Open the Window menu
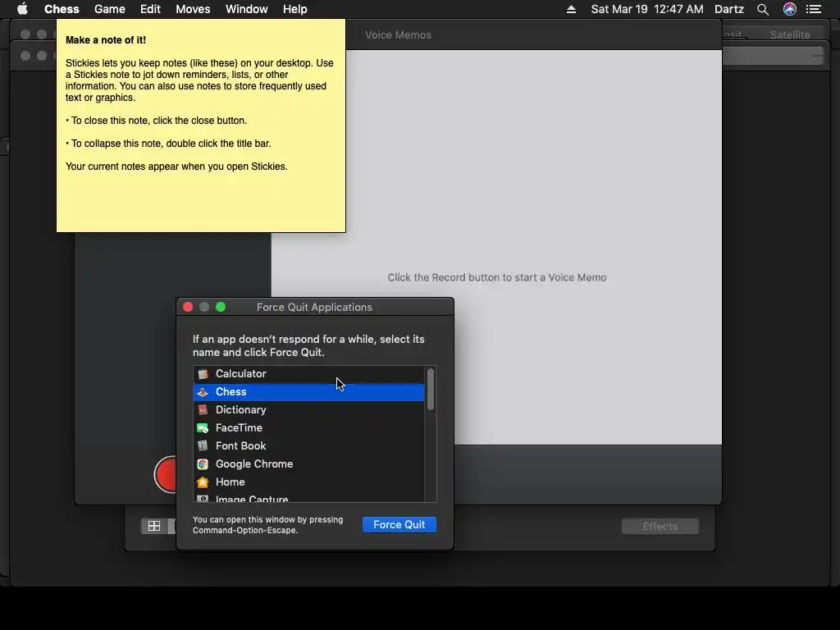Screen dimensions: 840x630 pyautogui.click(x=246, y=9)
